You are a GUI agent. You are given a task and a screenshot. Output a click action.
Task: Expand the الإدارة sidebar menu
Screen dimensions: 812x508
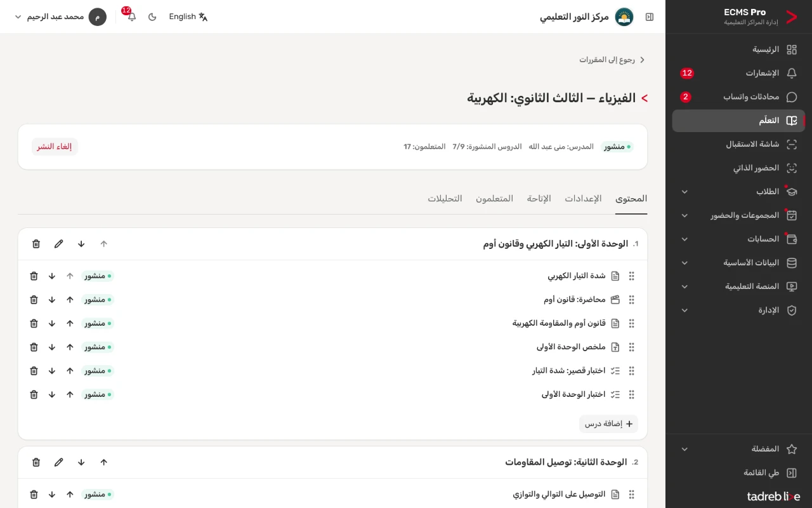[739, 311]
